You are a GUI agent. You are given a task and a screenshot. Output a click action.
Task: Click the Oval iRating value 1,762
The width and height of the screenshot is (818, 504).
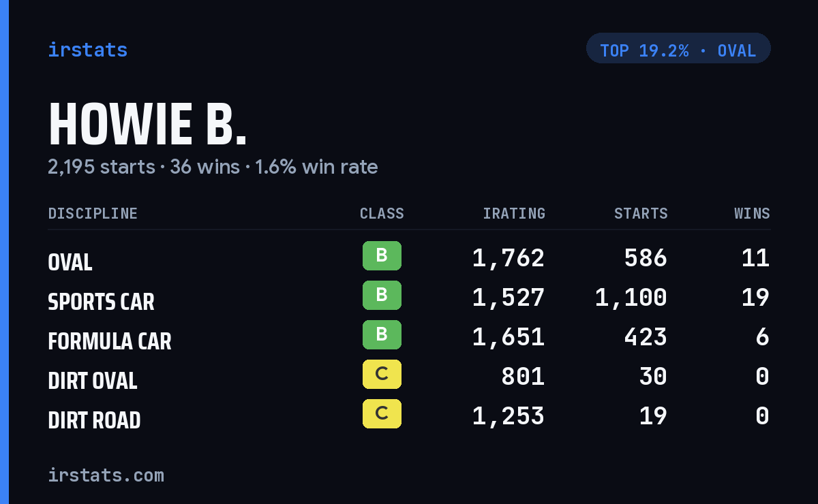509,258
